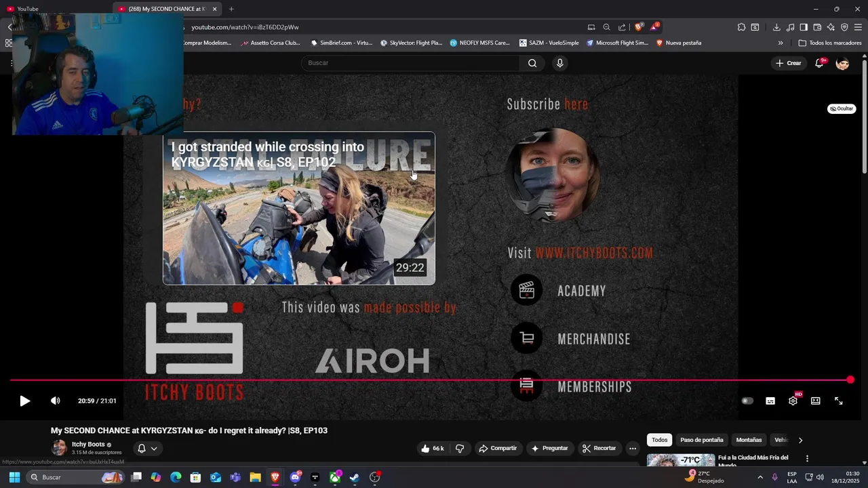Image resolution: width=868 pixels, height=488 pixels.
Task: Open the suggested Kyrgyzstan EP102 end-screen video
Action: click(299, 209)
